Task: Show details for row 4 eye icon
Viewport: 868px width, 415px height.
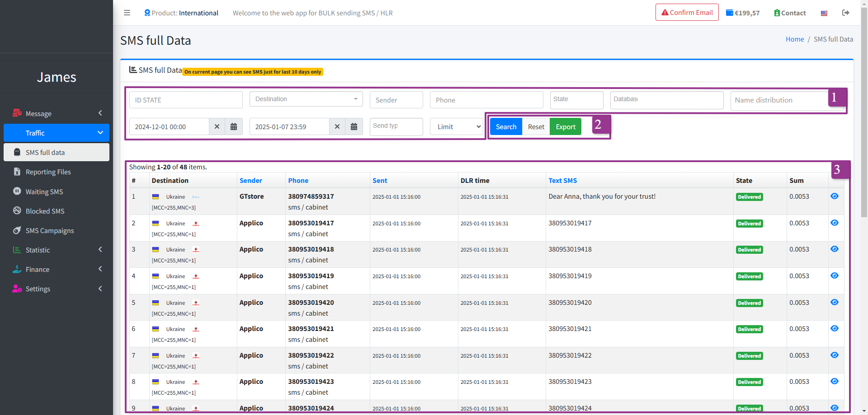Action: tap(835, 275)
